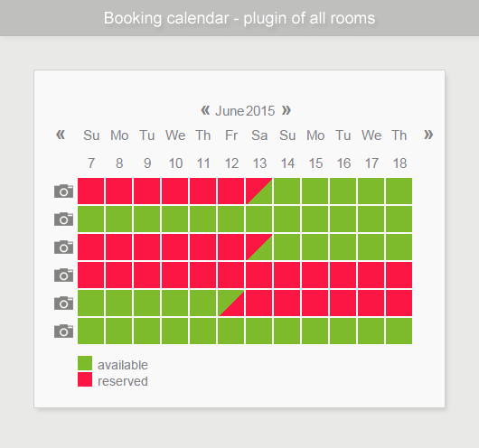The width and height of the screenshot is (479, 448).
Task: Pick available cell on day 7 for second room
Action: 90,219
